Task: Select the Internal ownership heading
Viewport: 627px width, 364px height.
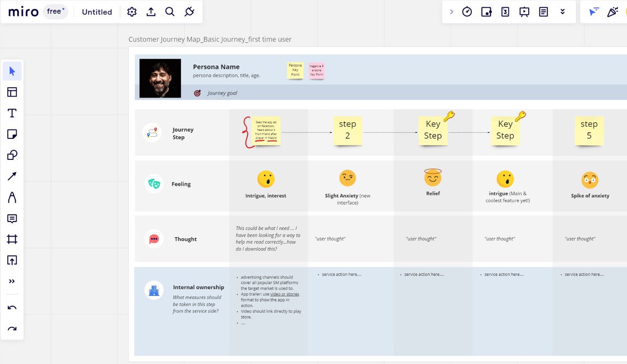Action: [199, 287]
